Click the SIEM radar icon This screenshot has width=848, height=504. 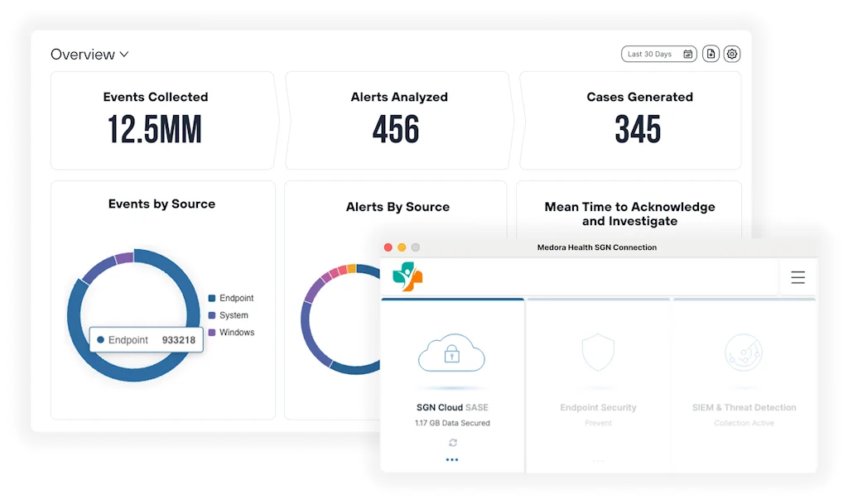coord(744,353)
